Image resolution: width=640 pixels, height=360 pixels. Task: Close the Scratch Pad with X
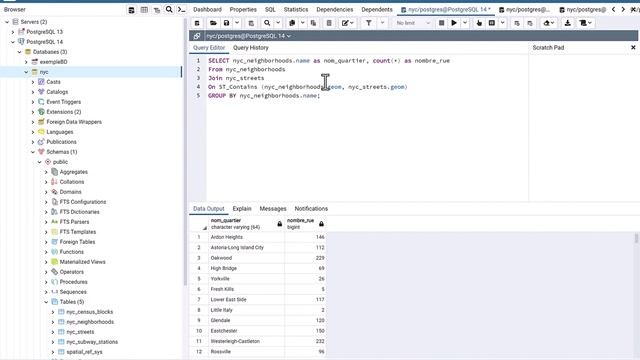click(633, 48)
